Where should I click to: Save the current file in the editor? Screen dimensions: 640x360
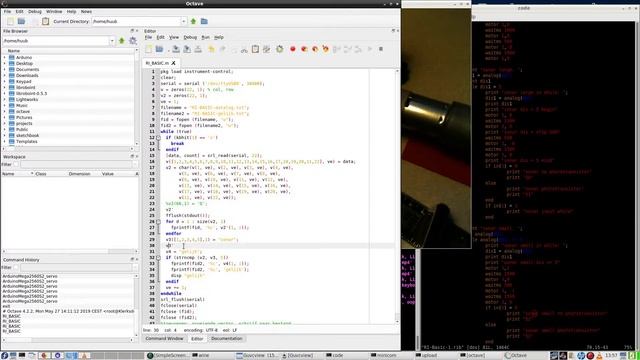[x=176, y=49]
